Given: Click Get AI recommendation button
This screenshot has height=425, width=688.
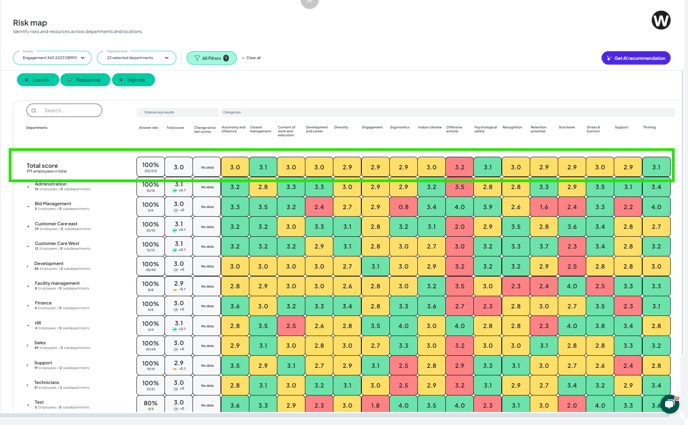Looking at the screenshot, I should pyautogui.click(x=636, y=58).
